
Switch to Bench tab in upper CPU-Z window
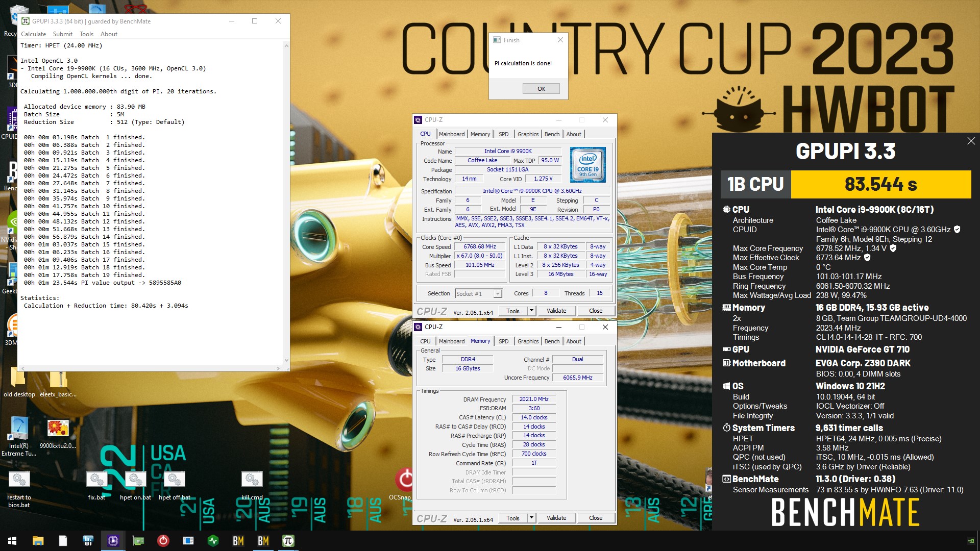click(x=552, y=134)
